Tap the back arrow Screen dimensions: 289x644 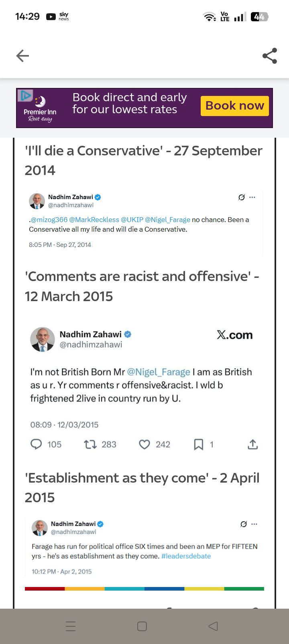pos(22,56)
